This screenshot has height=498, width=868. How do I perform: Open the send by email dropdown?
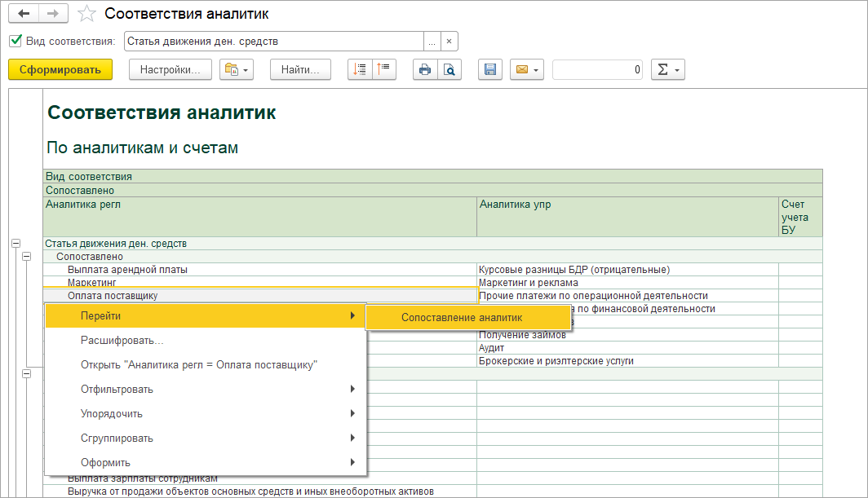527,70
